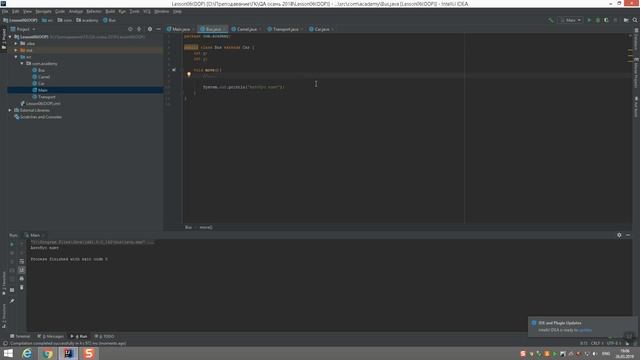Click the move() breadcrumb below the editor
This screenshot has width=640, height=360.
206,227
